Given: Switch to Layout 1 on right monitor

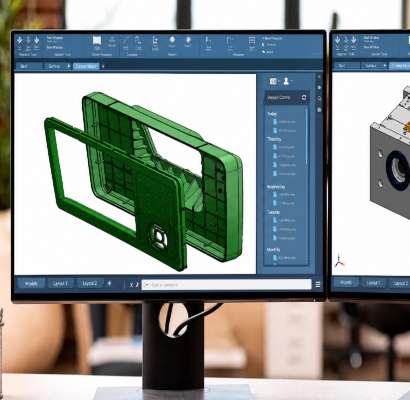Looking at the screenshot, I should click(x=373, y=283).
